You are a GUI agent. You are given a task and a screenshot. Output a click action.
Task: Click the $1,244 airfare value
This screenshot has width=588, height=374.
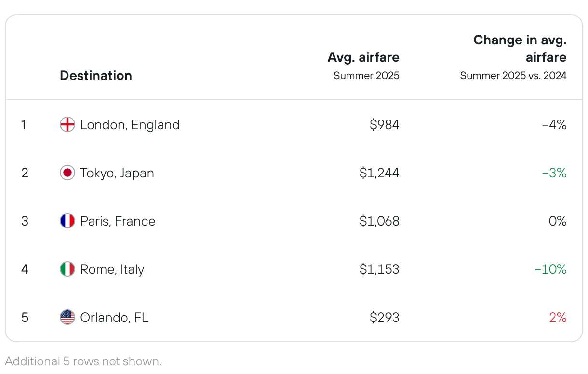(379, 173)
